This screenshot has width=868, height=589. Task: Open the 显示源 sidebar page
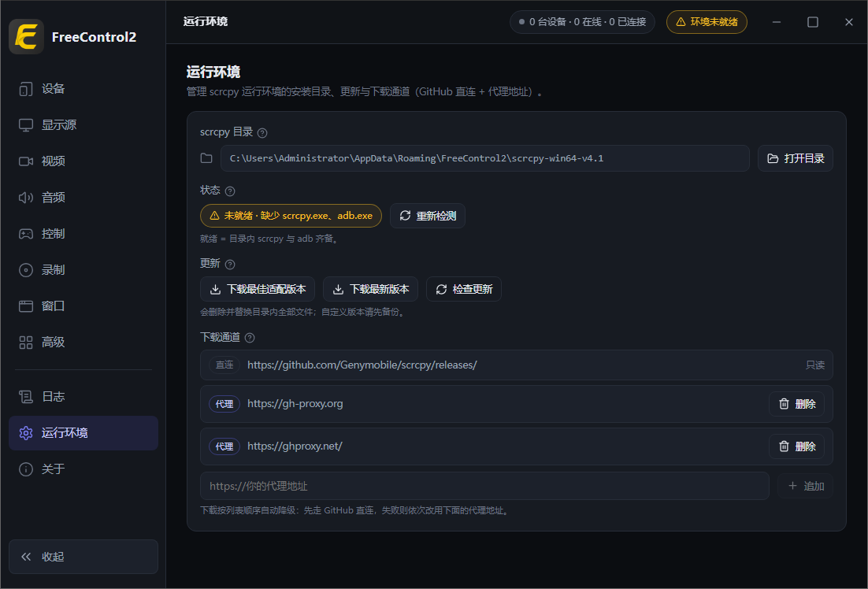coord(83,125)
